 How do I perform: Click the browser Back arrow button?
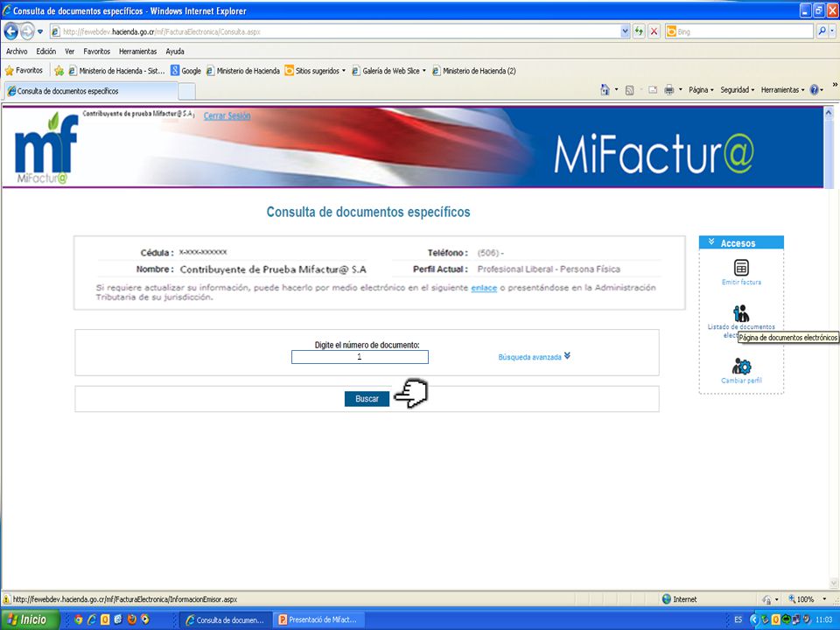coord(11,31)
